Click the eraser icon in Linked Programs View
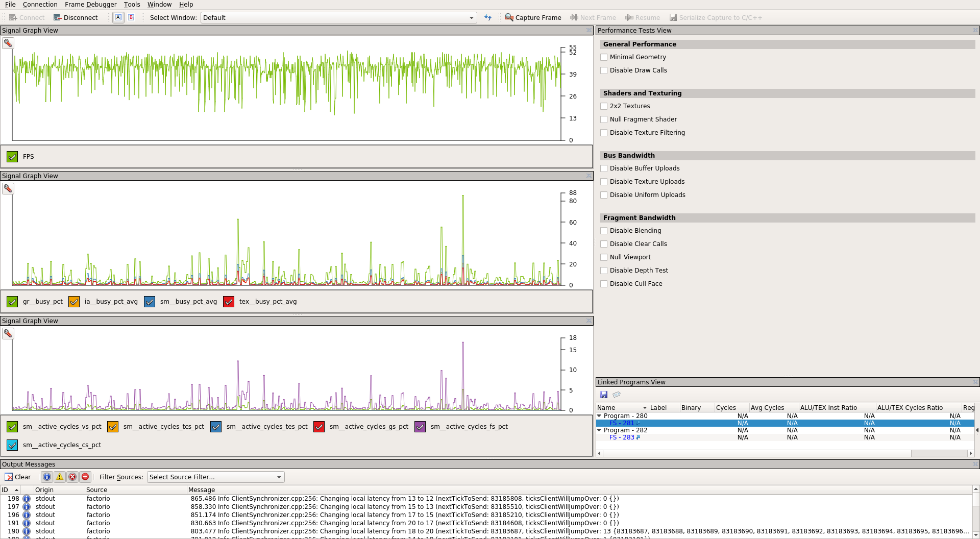The height and width of the screenshot is (539, 980). [x=617, y=395]
